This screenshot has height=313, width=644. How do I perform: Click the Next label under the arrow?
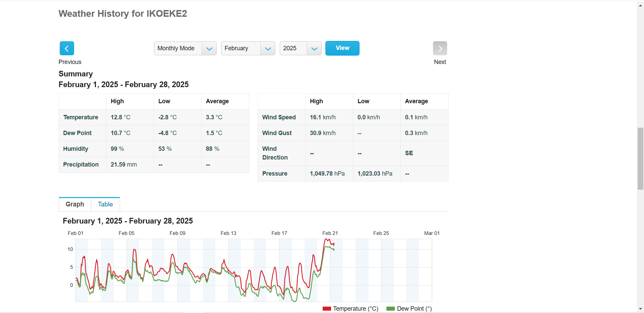tap(440, 62)
